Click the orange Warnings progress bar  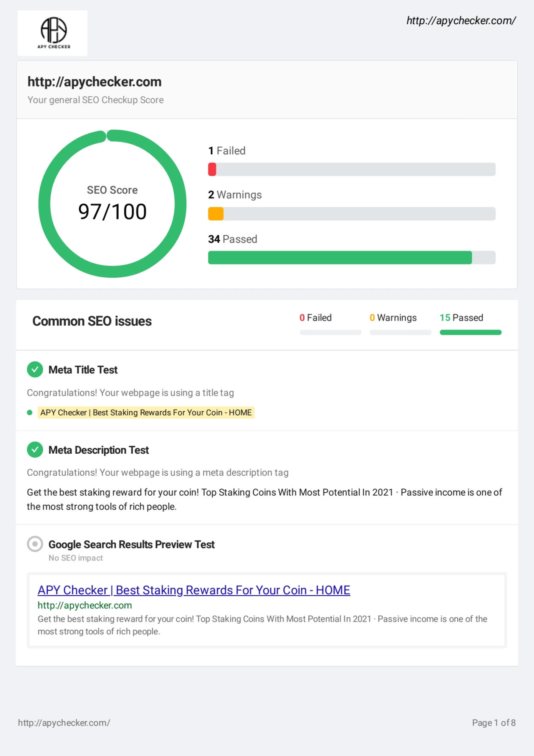coord(216,214)
